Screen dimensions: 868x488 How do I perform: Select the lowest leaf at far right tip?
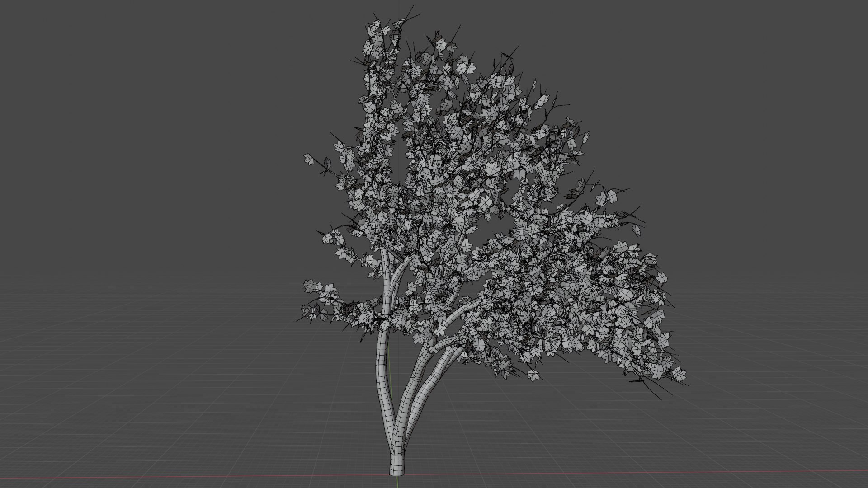pos(679,374)
